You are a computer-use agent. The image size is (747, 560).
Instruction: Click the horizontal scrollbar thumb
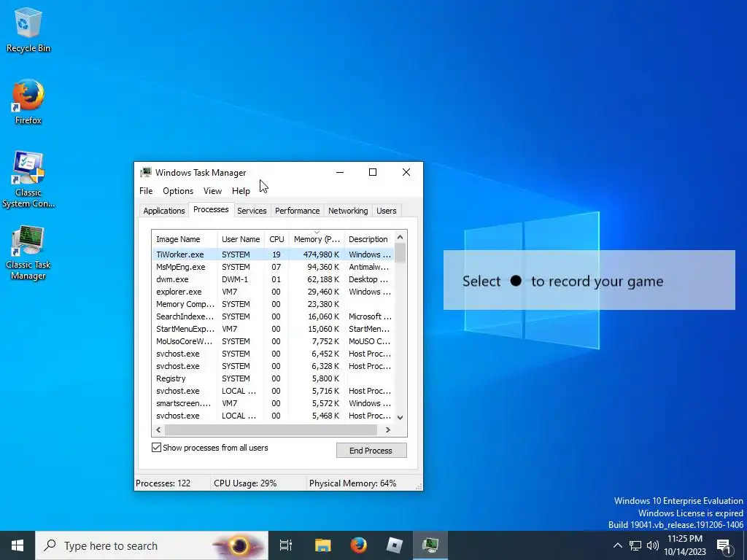click(x=271, y=429)
